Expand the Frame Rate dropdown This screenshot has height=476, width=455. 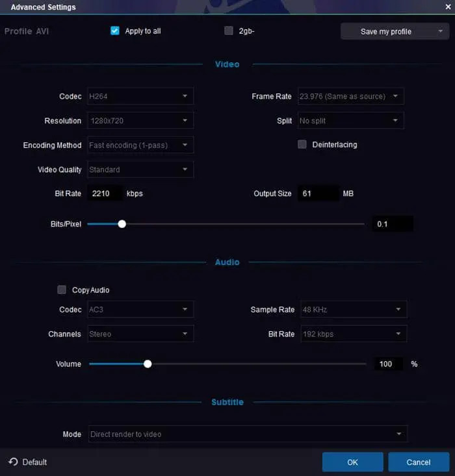pyautogui.click(x=350, y=96)
